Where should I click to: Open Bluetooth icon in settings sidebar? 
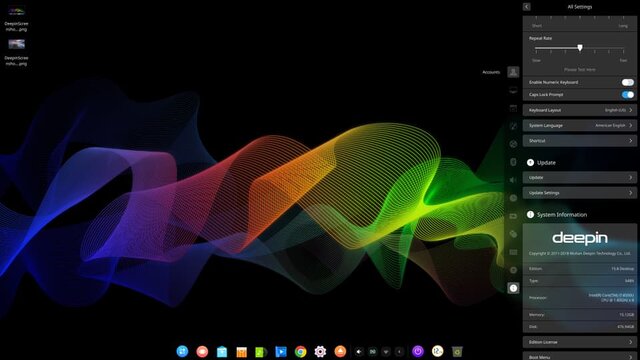pos(513,162)
